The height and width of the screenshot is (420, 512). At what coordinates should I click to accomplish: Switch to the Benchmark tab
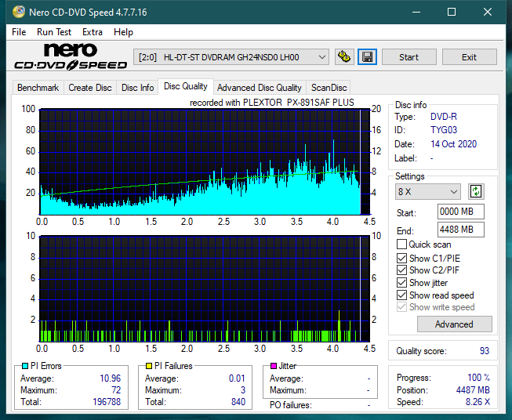[x=38, y=88]
